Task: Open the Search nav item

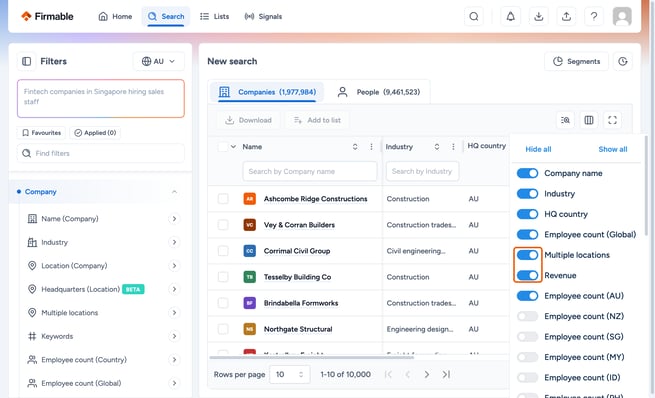Action: click(166, 16)
